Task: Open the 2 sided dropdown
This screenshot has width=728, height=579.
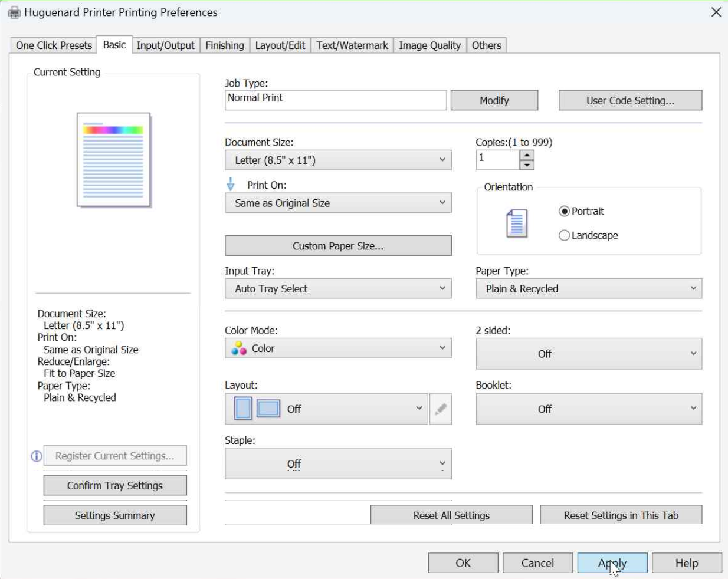Action: [x=589, y=354]
